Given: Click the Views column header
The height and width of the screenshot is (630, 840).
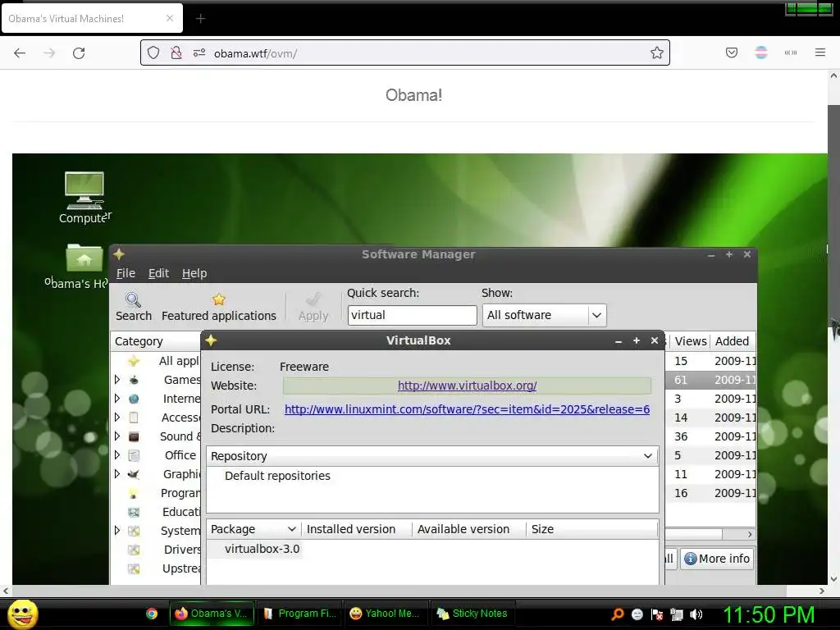Looking at the screenshot, I should coord(690,341).
